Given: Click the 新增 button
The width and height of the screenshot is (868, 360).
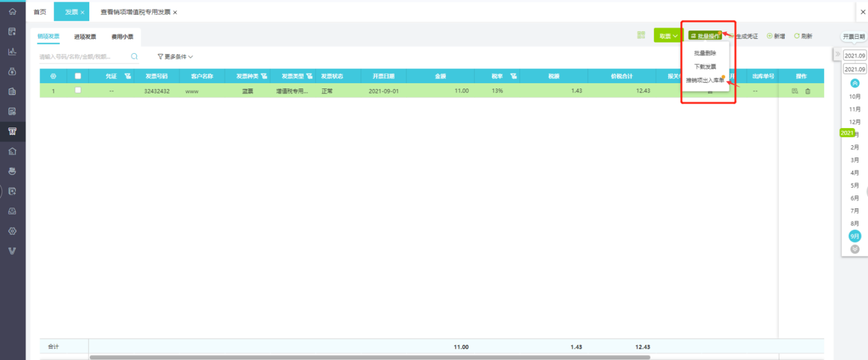Looking at the screenshot, I should (776, 36).
